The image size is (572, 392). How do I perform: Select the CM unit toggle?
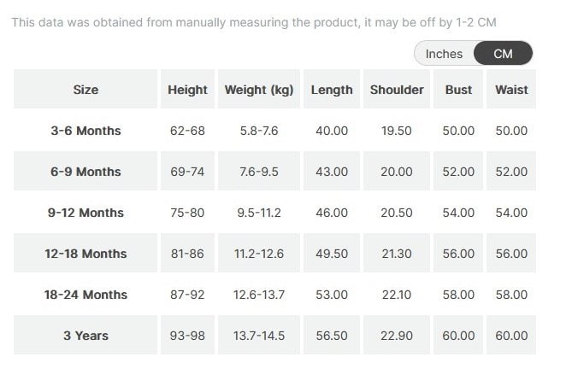coord(504,54)
